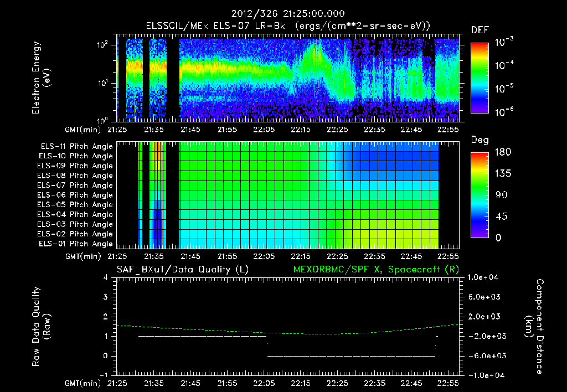Click the ELS-02 Pitch Angle row label
This screenshot has height=392, width=567.
pos(75,234)
